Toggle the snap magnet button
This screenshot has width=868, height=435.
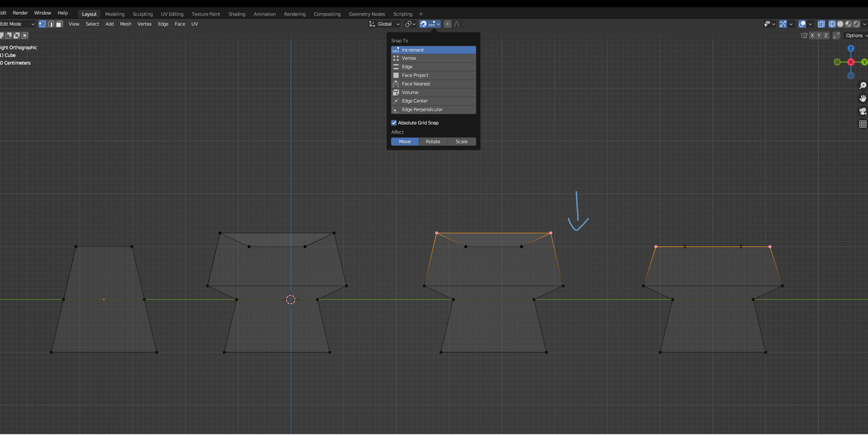423,24
